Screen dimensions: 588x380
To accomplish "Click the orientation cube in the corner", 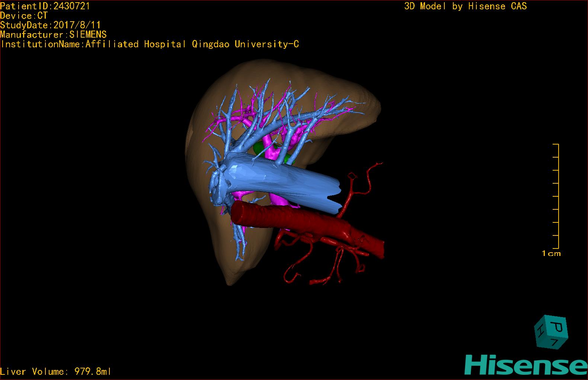I will tap(551, 332).
